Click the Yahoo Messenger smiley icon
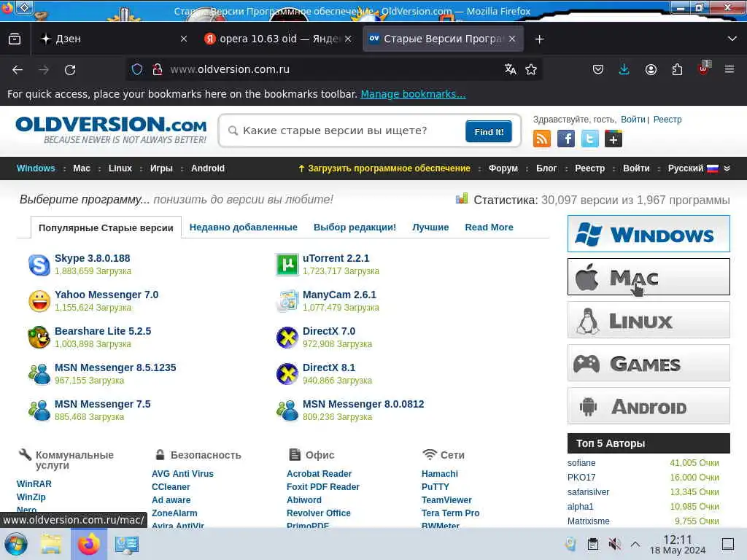 [39, 301]
